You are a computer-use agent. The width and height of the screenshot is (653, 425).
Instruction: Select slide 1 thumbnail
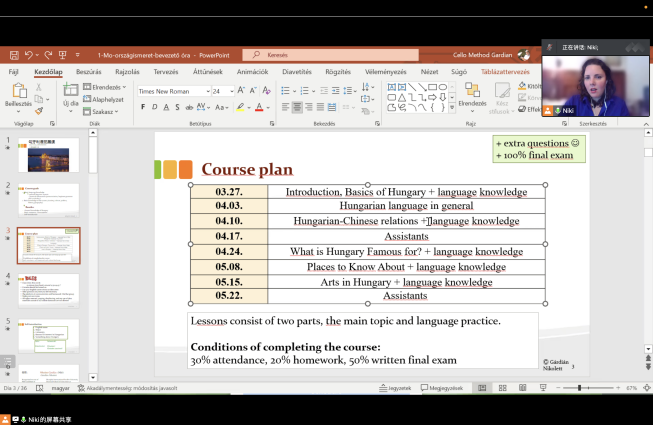coord(49,156)
